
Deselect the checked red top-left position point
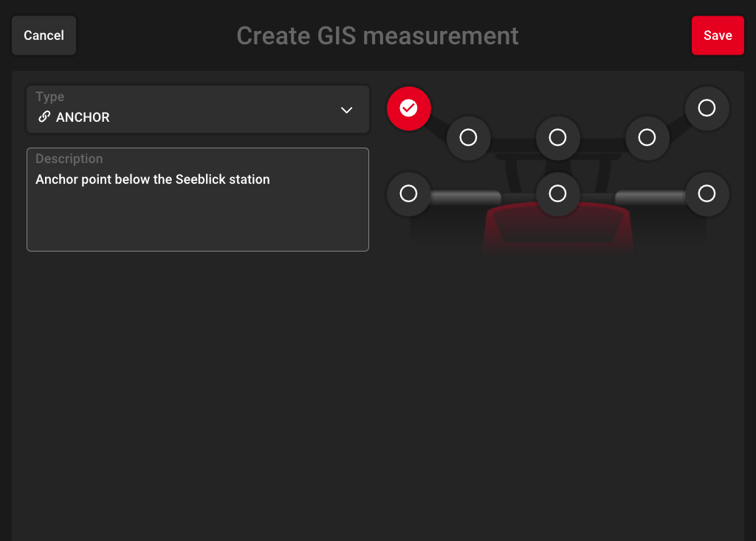coord(409,108)
